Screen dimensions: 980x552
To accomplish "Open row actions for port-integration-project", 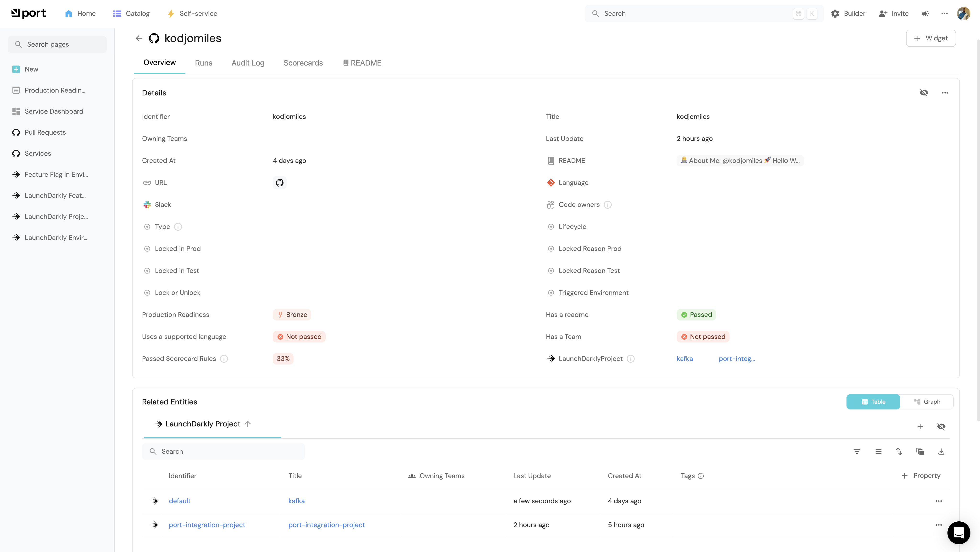I will (939, 525).
